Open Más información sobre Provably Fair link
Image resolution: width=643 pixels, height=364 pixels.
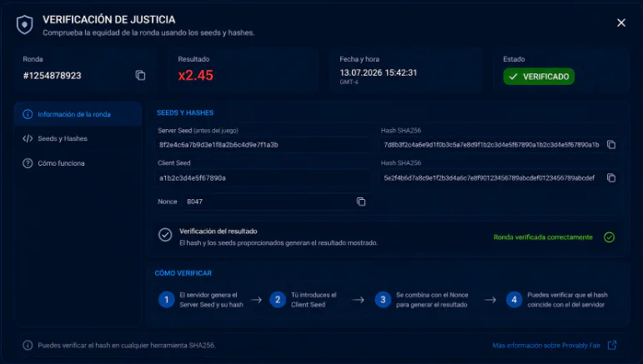click(x=546, y=346)
